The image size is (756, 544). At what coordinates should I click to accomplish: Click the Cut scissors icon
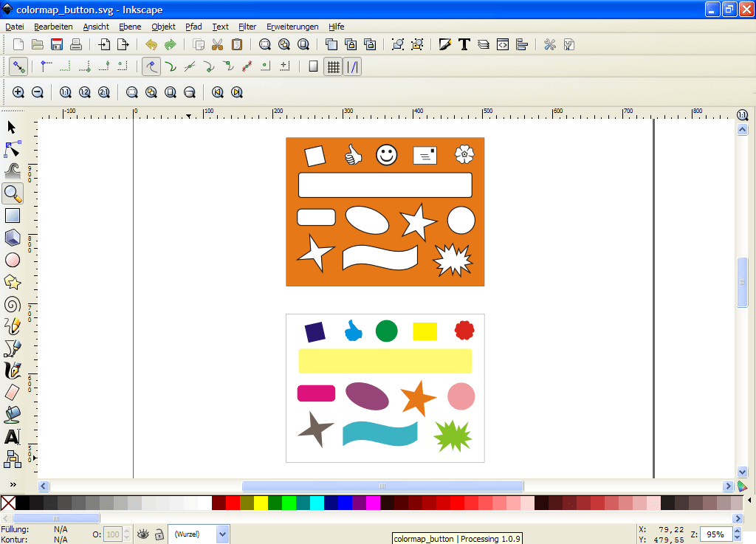pos(218,45)
